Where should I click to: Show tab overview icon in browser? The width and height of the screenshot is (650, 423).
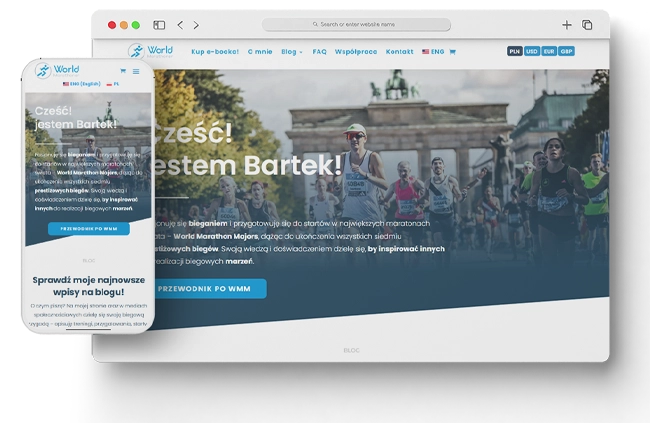point(587,25)
